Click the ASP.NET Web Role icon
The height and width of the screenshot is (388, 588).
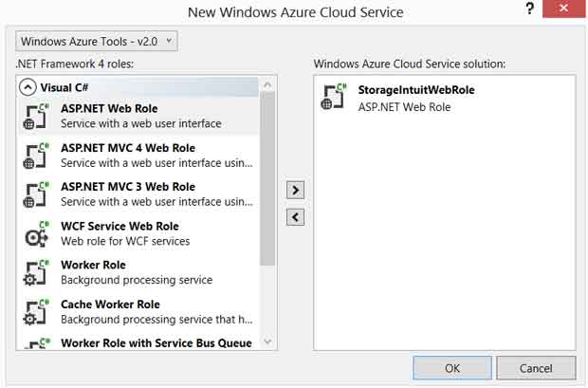(36, 117)
